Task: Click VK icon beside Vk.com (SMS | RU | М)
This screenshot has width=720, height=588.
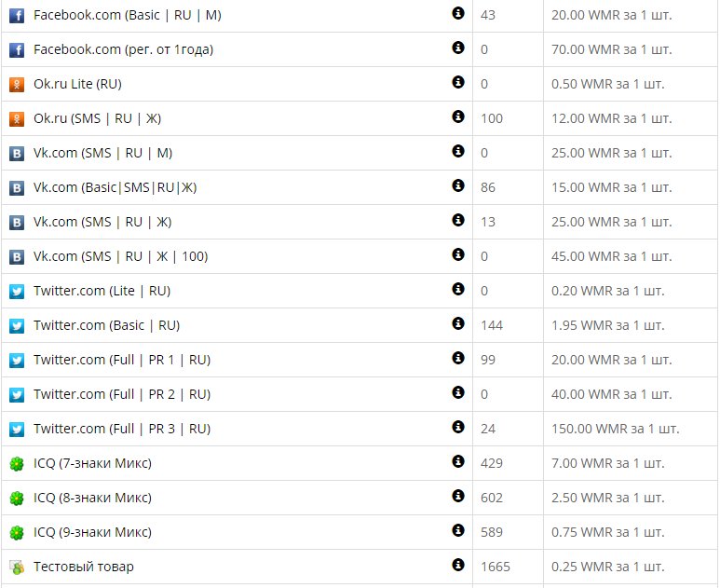Action: tap(17, 154)
